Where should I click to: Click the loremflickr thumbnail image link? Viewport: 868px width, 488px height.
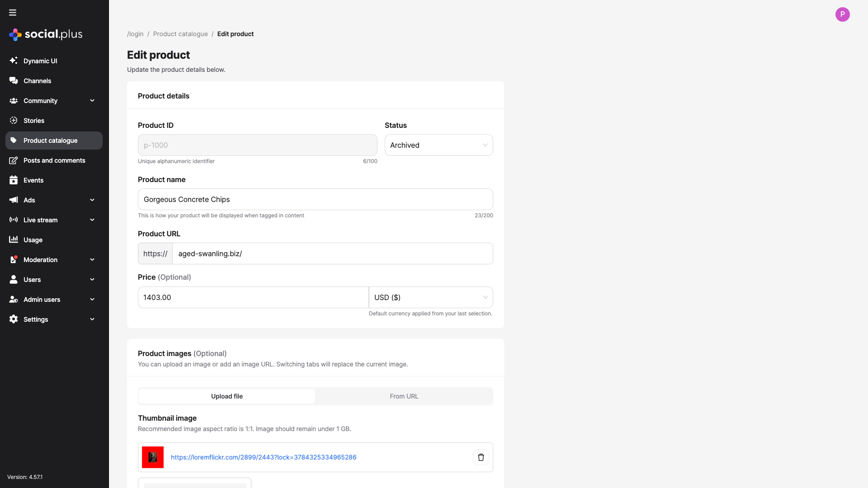point(263,457)
